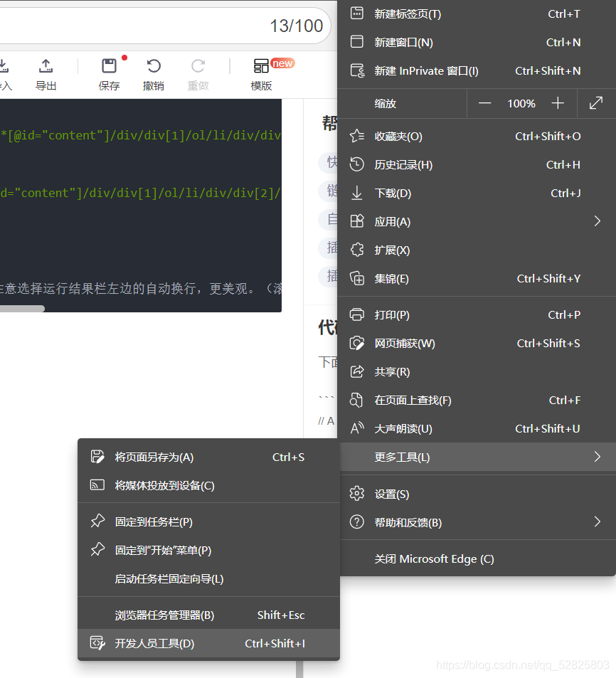
Task: Open the Template (模版) button marked new
Action: (x=262, y=74)
